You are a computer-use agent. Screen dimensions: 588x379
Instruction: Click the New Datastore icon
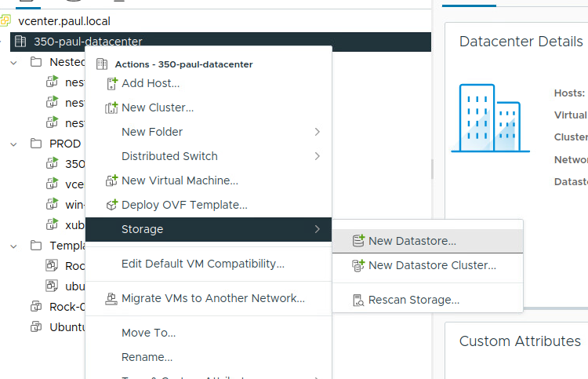point(358,241)
